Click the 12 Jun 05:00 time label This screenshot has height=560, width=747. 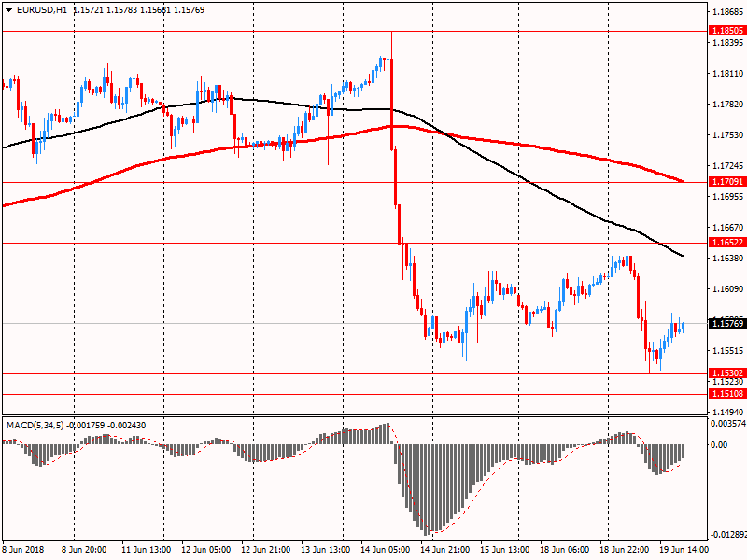[x=205, y=549]
